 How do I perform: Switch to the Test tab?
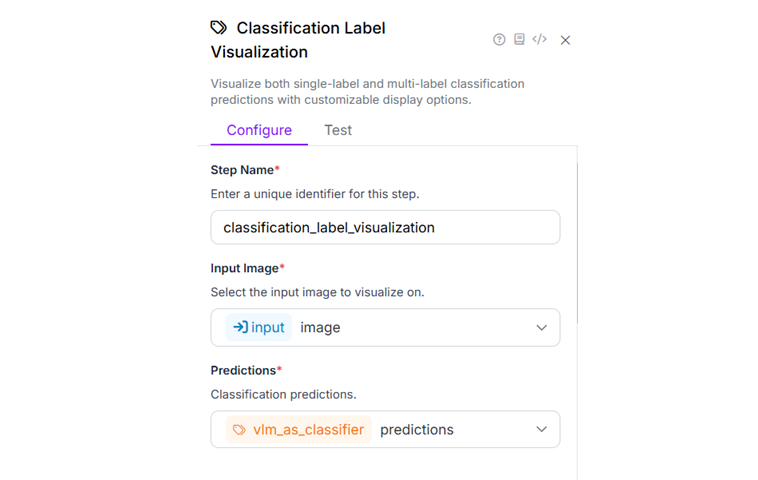(x=338, y=130)
